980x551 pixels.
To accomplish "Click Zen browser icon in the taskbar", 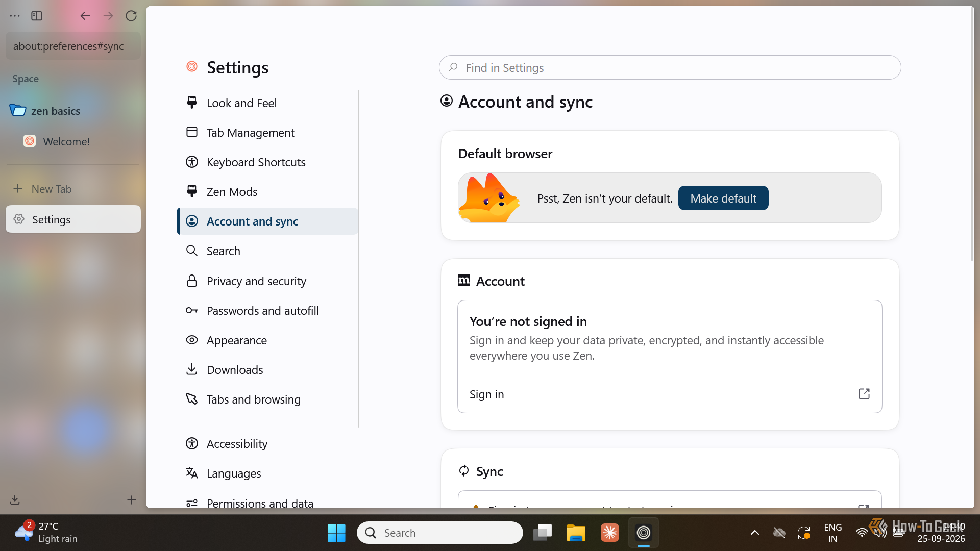I will click(x=644, y=533).
